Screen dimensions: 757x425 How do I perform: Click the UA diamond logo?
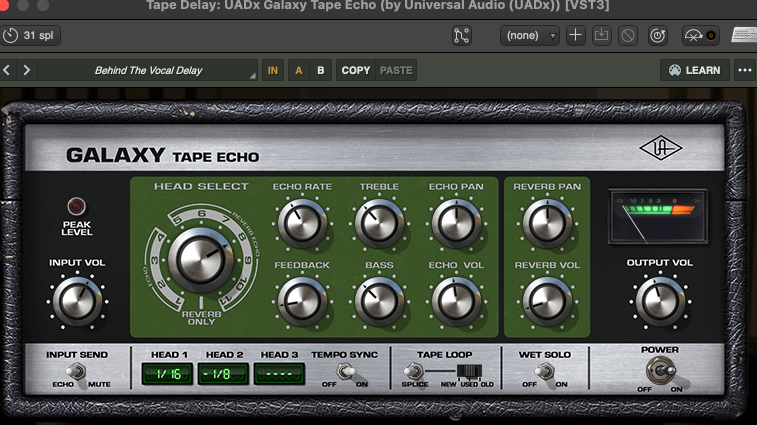tap(660, 149)
